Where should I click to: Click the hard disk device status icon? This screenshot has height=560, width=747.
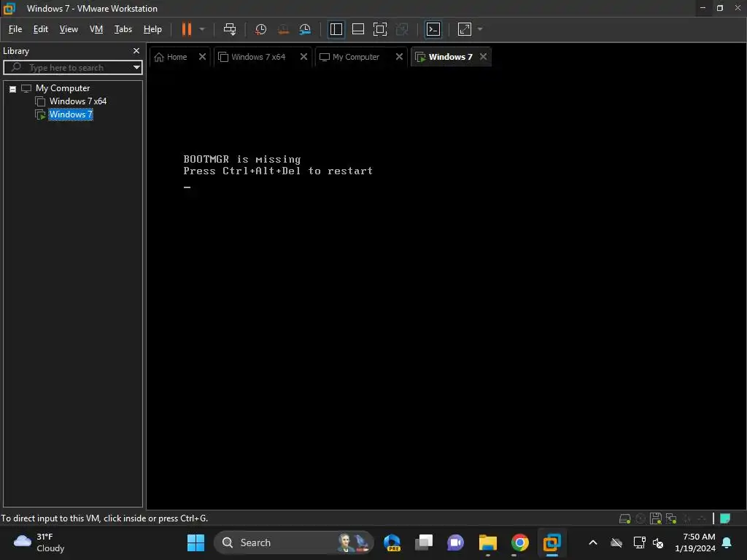pyautogui.click(x=624, y=518)
